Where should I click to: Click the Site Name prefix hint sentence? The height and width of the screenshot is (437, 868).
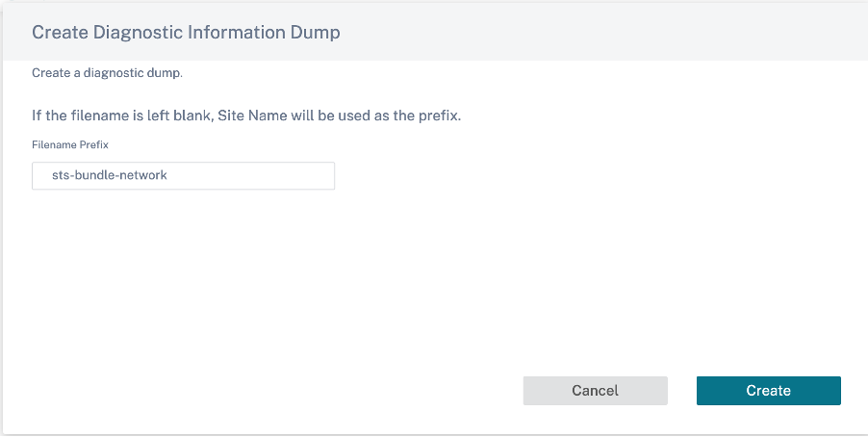(x=246, y=116)
